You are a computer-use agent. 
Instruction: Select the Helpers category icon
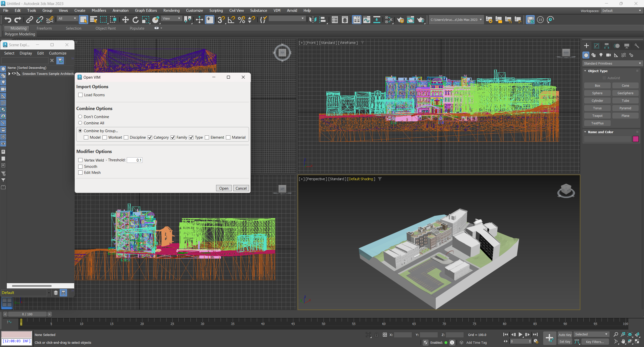tap(616, 55)
